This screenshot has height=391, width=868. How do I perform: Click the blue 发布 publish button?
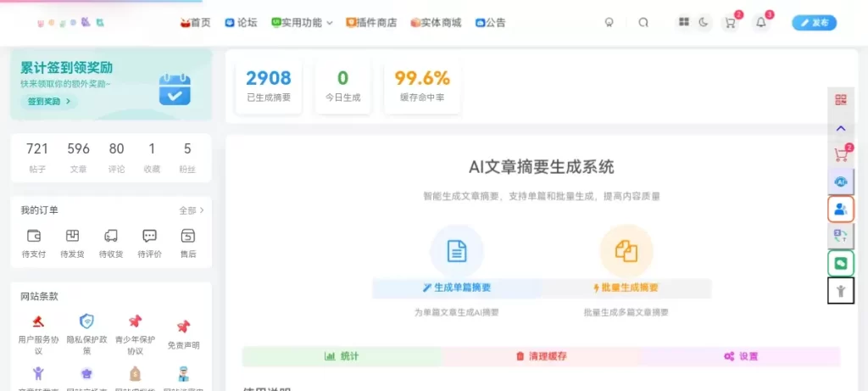[814, 23]
